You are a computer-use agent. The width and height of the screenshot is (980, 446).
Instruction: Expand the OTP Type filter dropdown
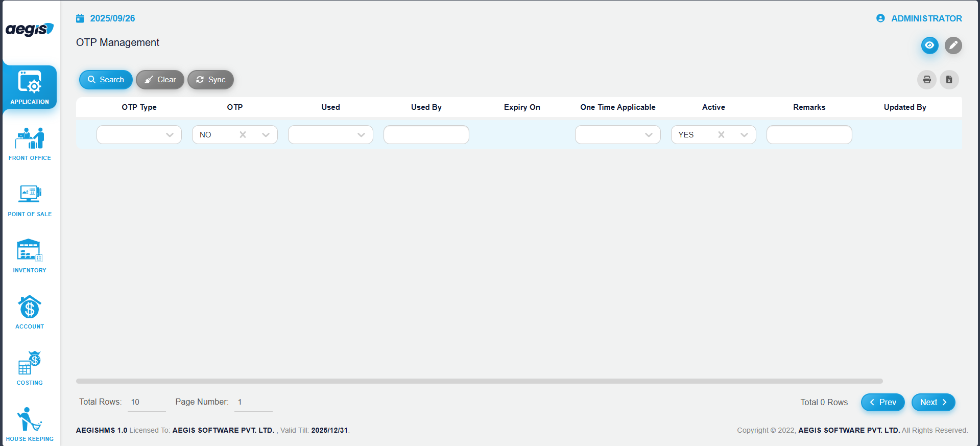pos(170,135)
